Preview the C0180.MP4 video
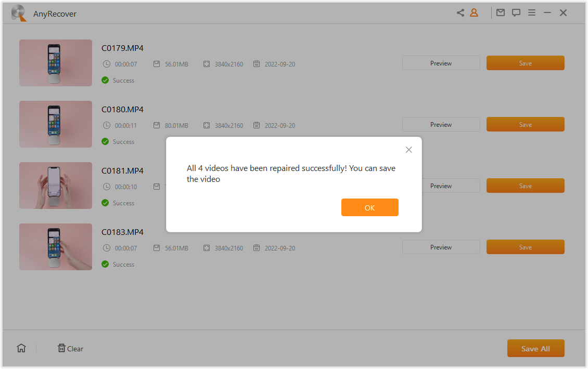588x369 pixels. point(441,124)
